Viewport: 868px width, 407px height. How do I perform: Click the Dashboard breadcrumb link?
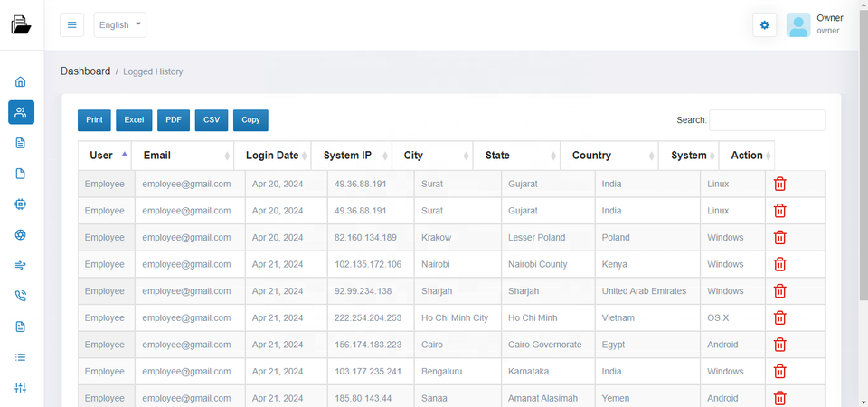85,71
